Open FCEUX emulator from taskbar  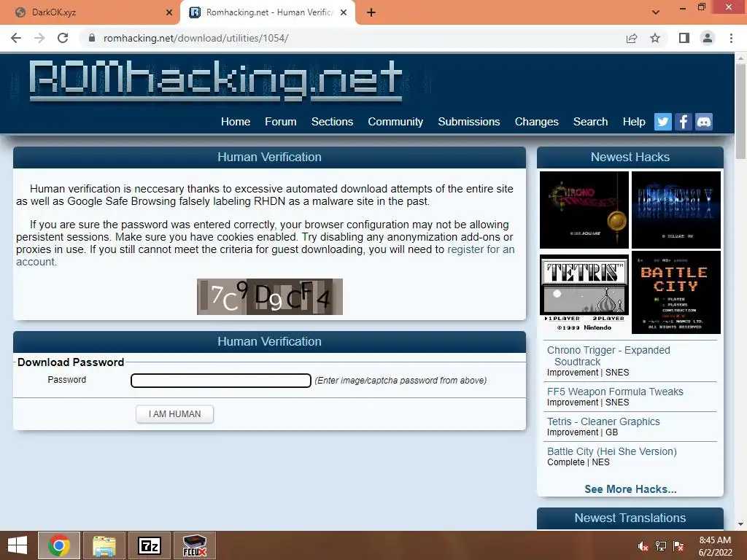[195, 545]
